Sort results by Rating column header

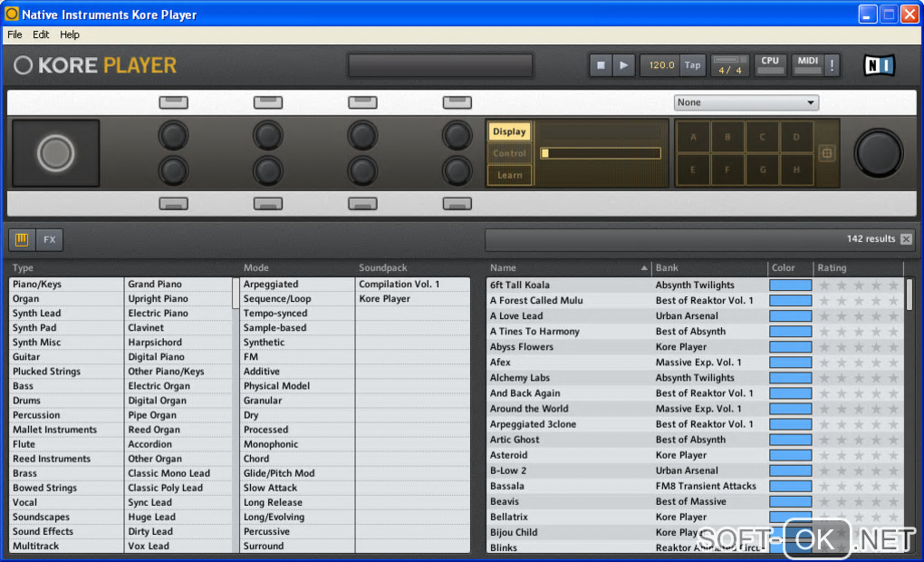point(858,267)
